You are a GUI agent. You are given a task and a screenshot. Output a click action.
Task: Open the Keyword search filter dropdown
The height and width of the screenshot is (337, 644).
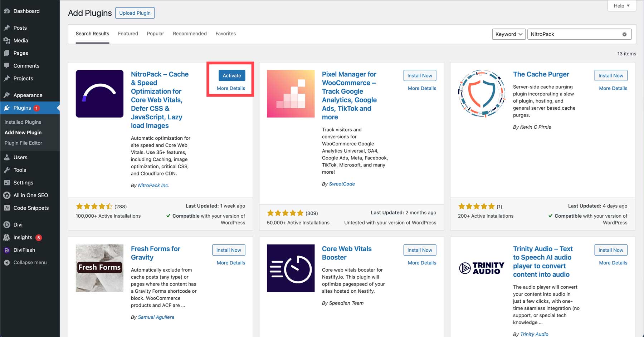pos(508,34)
